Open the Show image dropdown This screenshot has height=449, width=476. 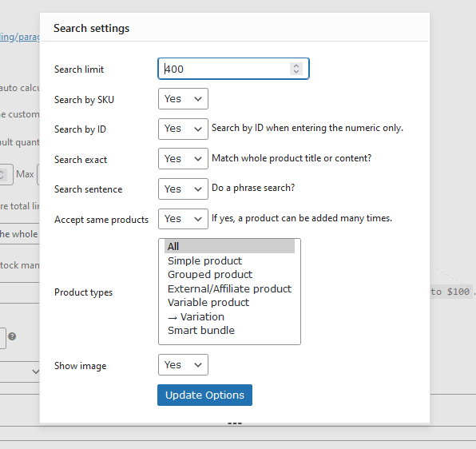pyautogui.click(x=183, y=364)
